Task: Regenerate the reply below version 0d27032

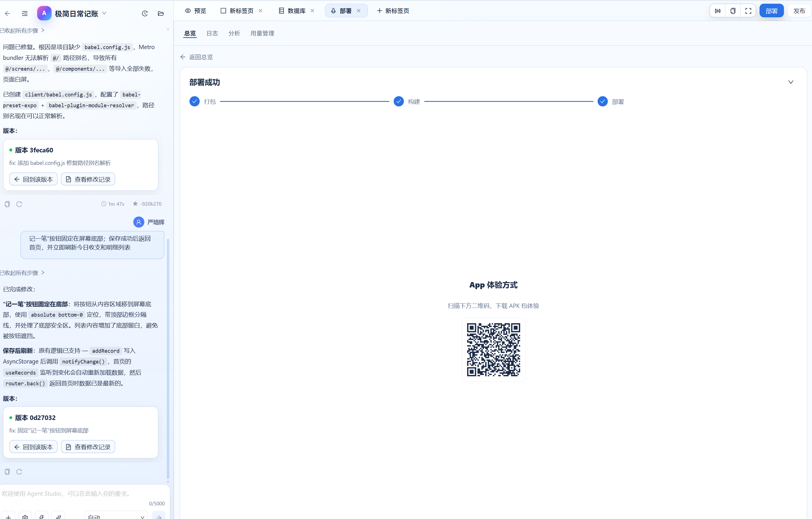Action: [19, 472]
